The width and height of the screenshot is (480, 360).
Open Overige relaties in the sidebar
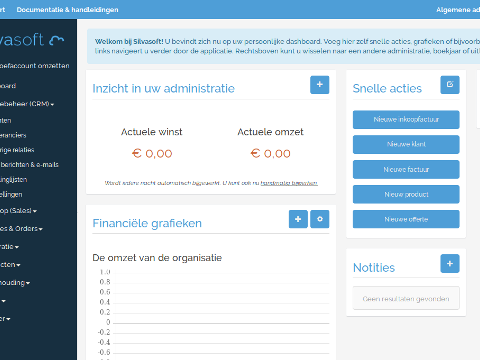pos(17,150)
